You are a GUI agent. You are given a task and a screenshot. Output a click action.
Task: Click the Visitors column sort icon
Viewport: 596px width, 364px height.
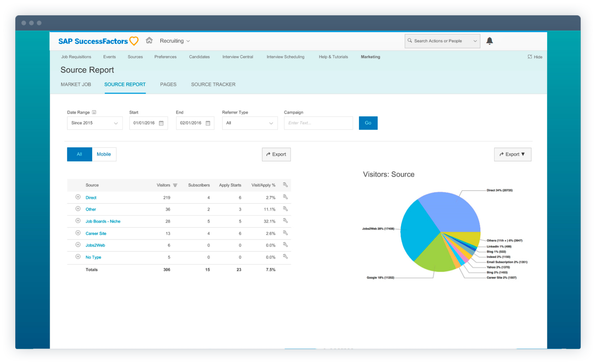pos(175,185)
